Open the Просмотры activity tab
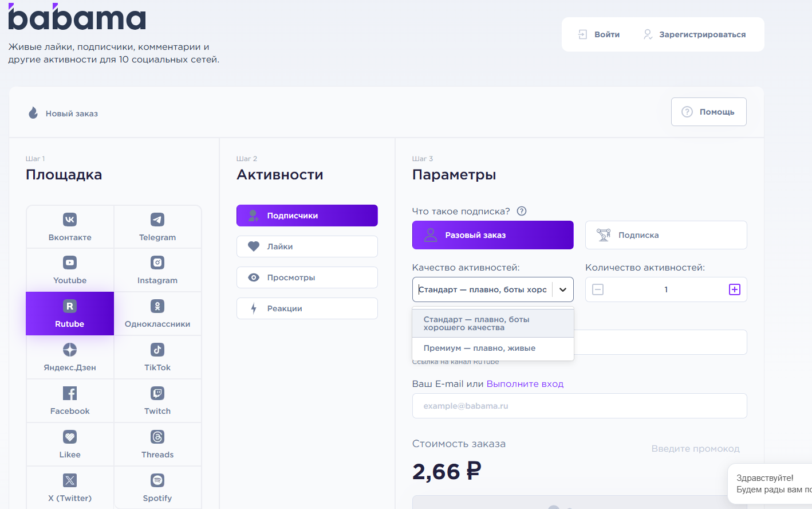Image resolution: width=812 pixels, height=509 pixels. click(307, 277)
